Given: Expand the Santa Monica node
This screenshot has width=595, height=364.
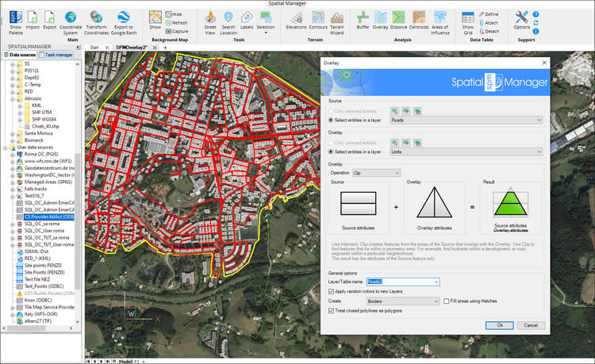Looking at the screenshot, I should pos(12,133).
